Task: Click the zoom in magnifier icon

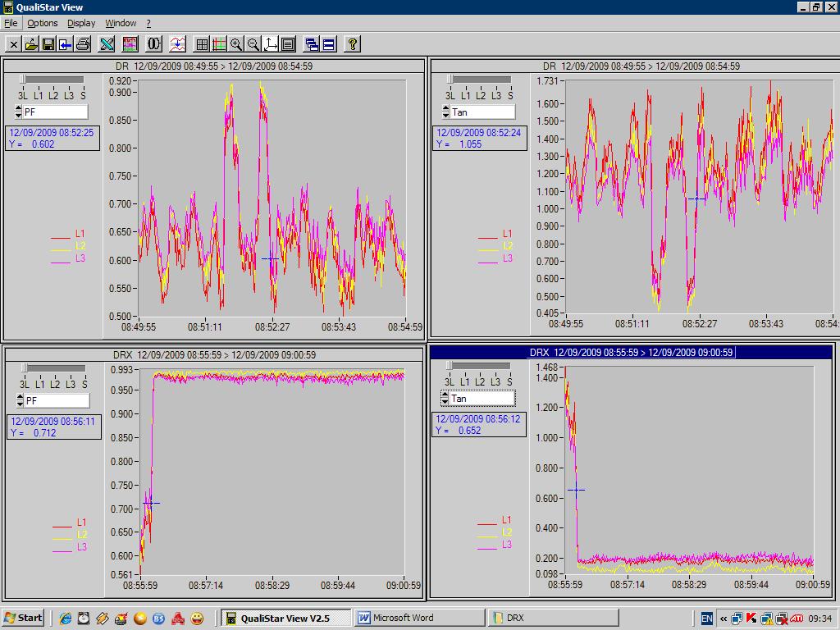Action: [x=236, y=44]
